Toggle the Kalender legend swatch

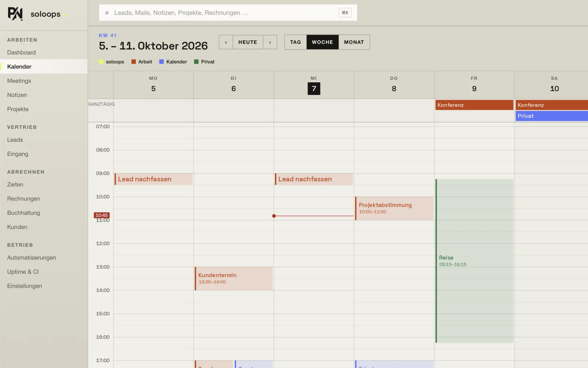pos(161,62)
